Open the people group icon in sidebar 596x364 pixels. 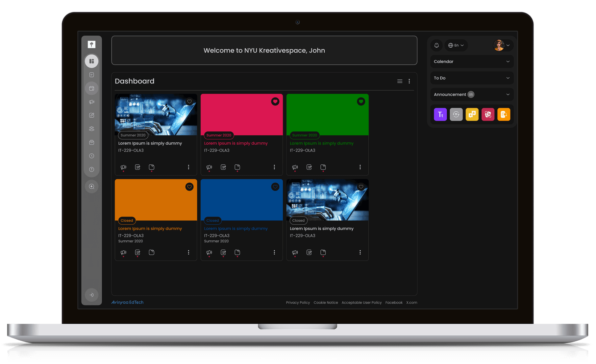pos(91,129)
